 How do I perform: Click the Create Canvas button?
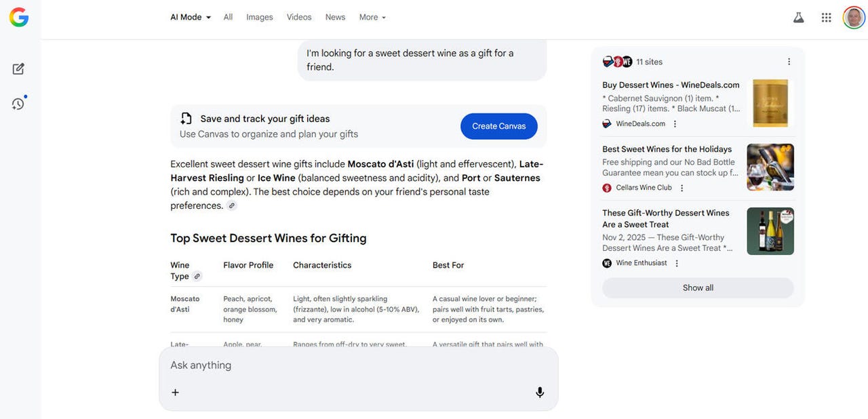click(498, 126)
